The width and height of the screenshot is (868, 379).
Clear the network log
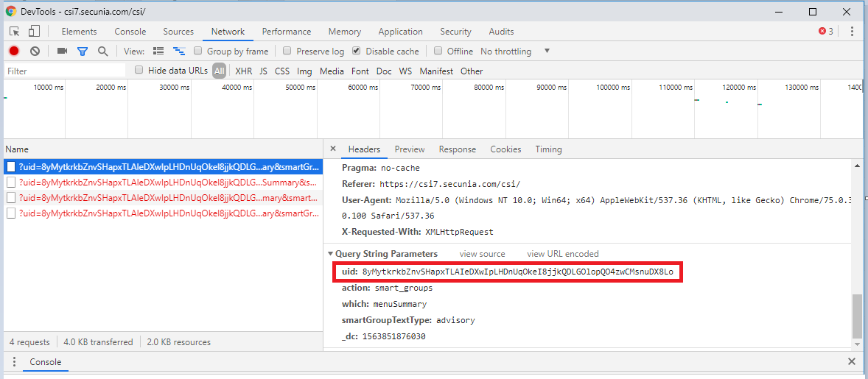pyautogui.click(x=35, y=52)
